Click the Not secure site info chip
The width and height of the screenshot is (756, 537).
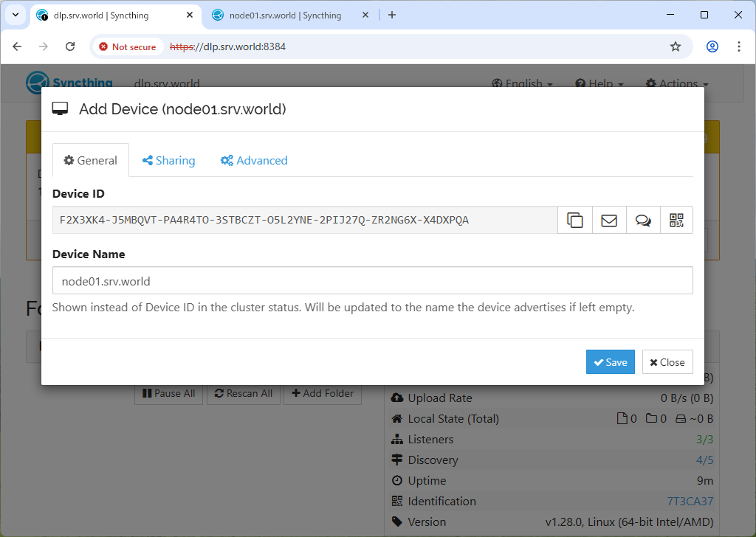pos(127,46)
